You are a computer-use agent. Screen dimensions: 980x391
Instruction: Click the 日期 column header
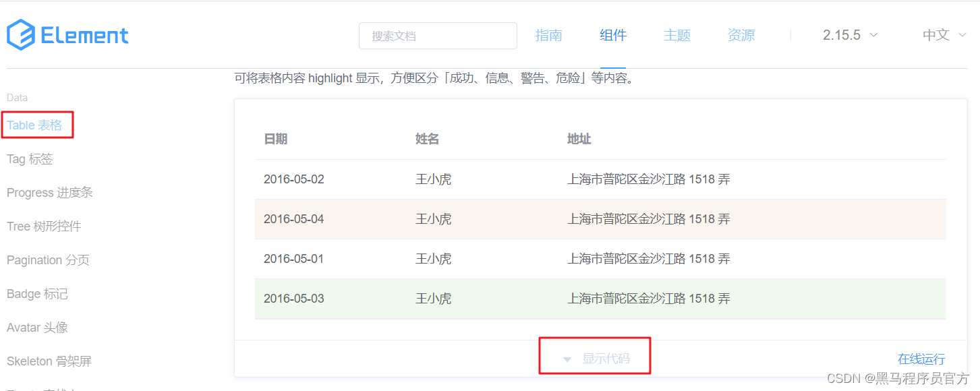click(x=275, y=139)
